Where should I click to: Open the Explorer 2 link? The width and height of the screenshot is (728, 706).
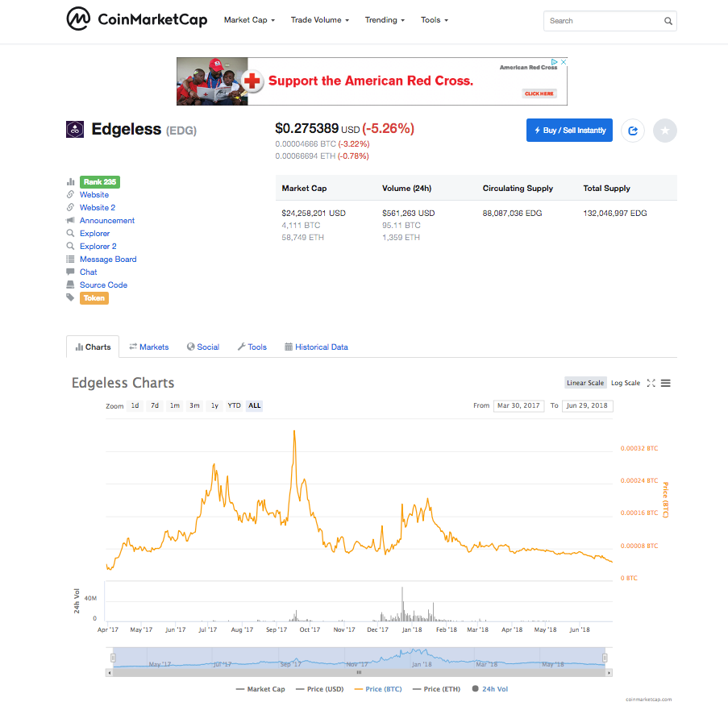tap(98, 247)
